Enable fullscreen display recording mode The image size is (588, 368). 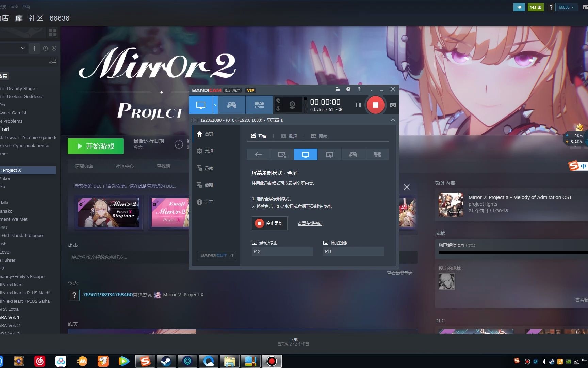click(x=305, y=154)
